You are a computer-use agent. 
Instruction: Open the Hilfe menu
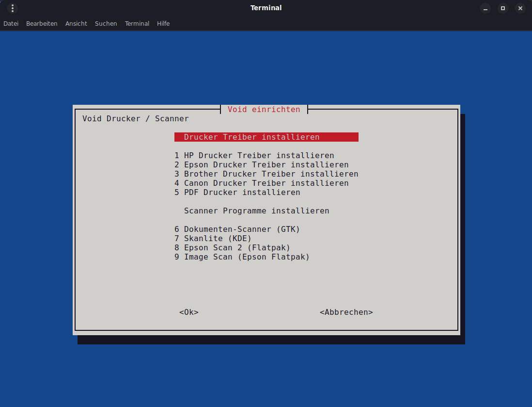pyautogui.click(x=163, y=23)
